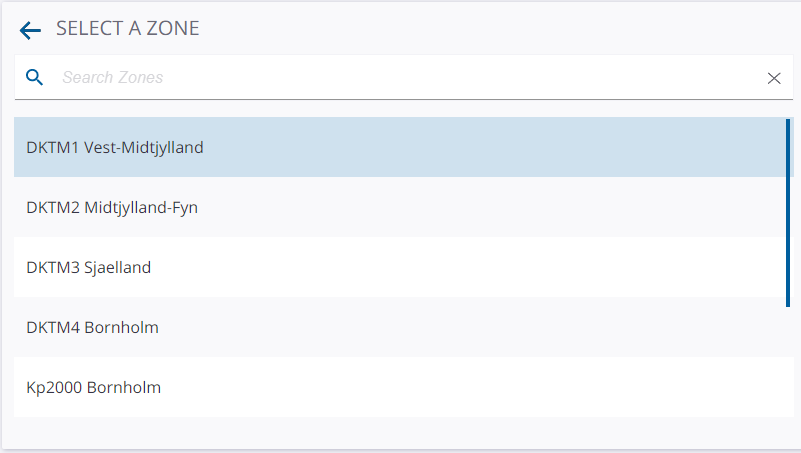Return to previous screen via back arrow
The height and width of the screenshot is (453, 801).
pos(30,30)
